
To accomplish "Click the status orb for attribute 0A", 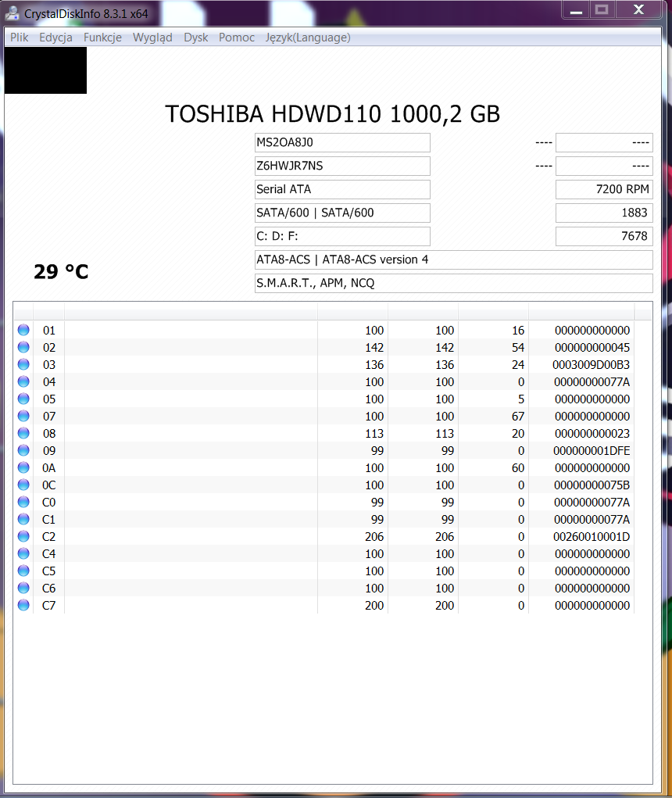I will (x=23, y=467).
